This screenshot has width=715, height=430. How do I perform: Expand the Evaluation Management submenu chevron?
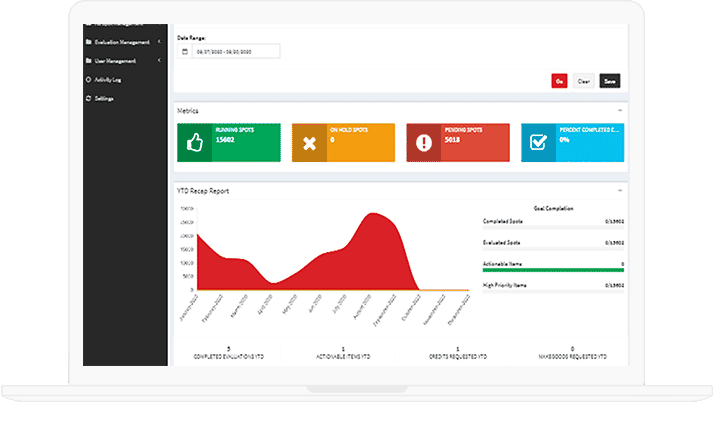tap(160, 42)
